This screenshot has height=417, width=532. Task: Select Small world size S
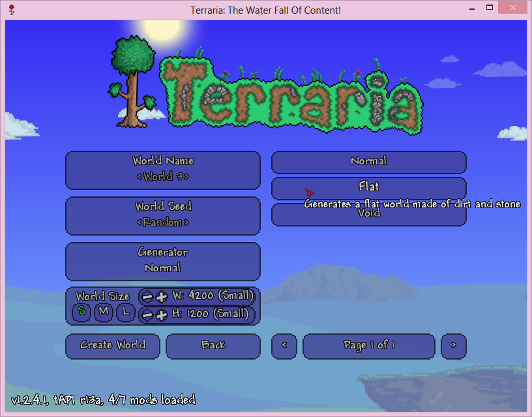pos(81,312)
